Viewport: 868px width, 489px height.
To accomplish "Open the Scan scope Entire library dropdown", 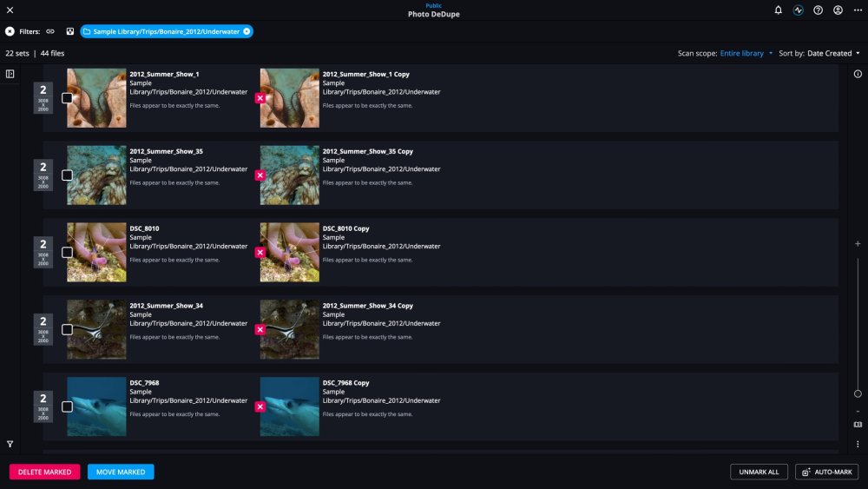I will coord(746,53).
